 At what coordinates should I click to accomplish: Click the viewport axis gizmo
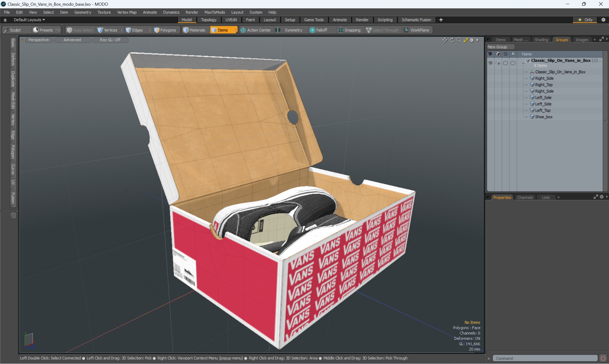(x=29, y=340)
